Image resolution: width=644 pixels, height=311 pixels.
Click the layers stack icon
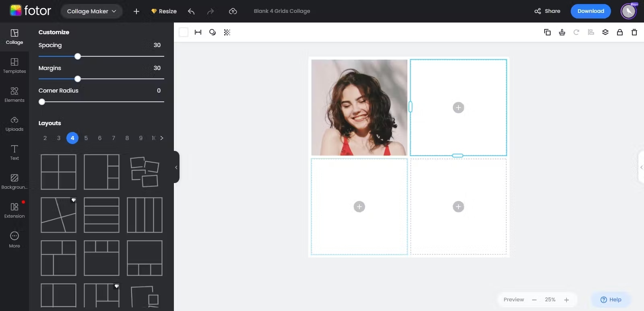tap(605, 32)
